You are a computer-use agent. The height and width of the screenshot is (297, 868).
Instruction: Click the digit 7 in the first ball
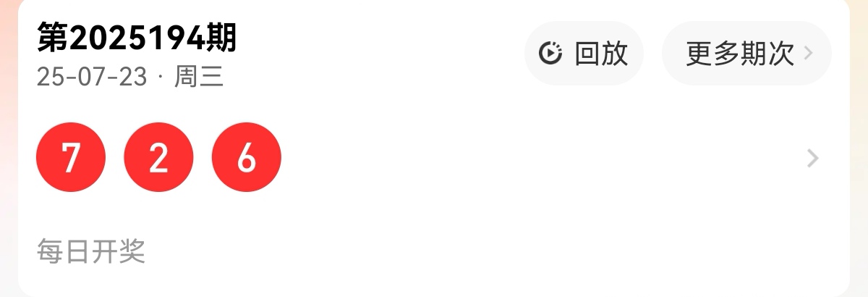pos(71,158)
